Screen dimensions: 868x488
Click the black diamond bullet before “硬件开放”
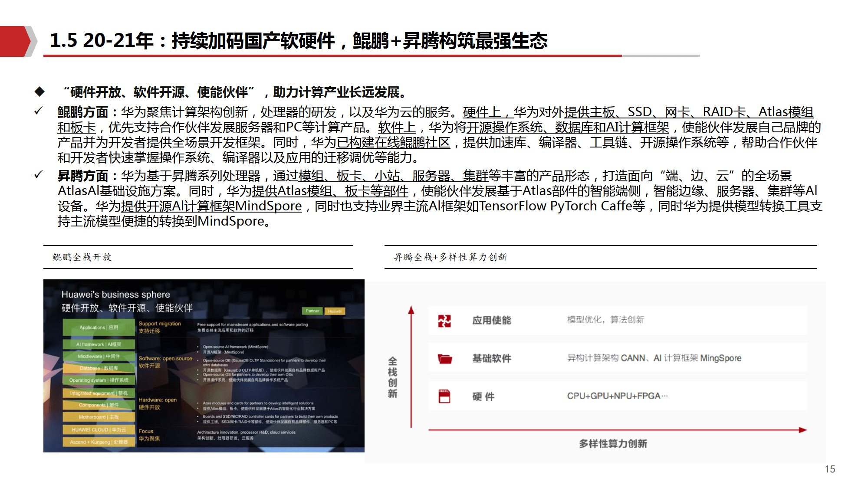[x=40, y=92]
